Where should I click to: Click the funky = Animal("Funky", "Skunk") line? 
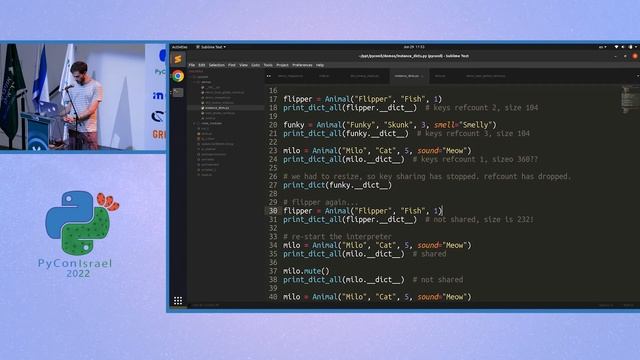[x=390, y=125]
